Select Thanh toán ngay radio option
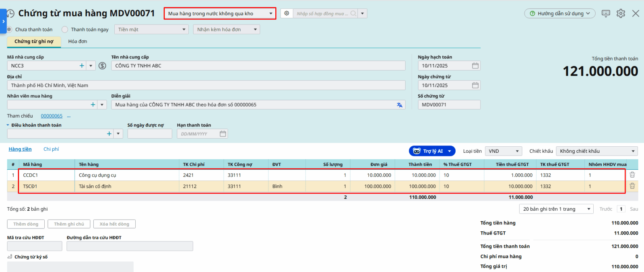Screen dimensions: 644x272 tap(65, 29)
